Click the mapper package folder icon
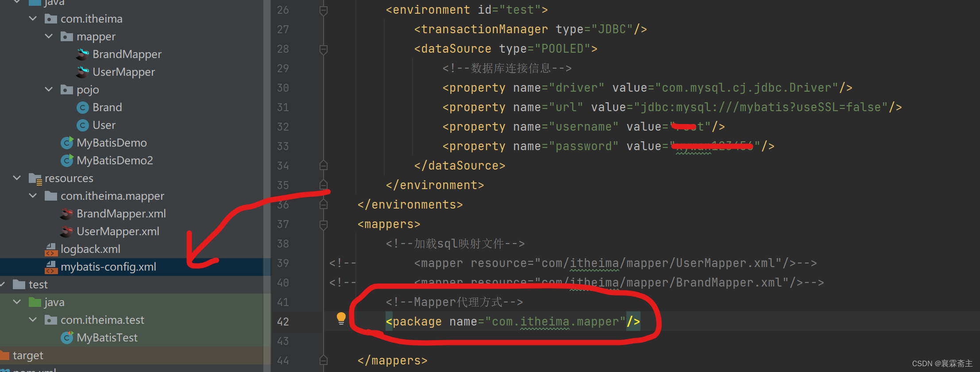Viewport: 980px width, 372px height. (x=66, y=36)
